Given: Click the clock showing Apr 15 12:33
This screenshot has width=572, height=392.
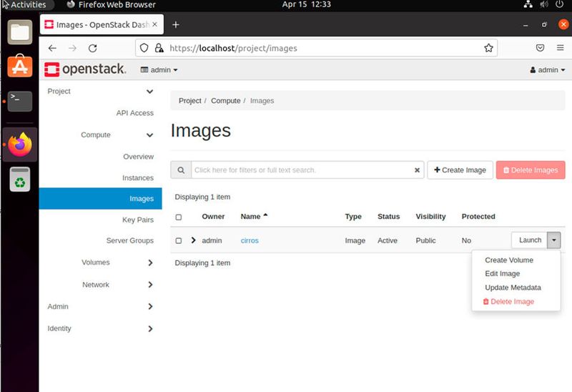Looking at the screenshot, I should click(x=307, y=4).
